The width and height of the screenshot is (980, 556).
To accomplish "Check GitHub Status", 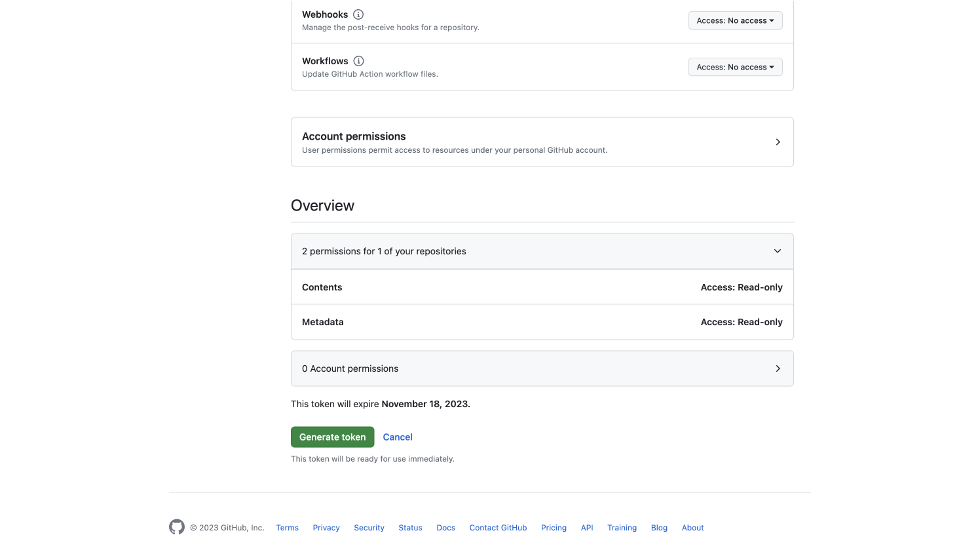I will [x=410, y=527].
